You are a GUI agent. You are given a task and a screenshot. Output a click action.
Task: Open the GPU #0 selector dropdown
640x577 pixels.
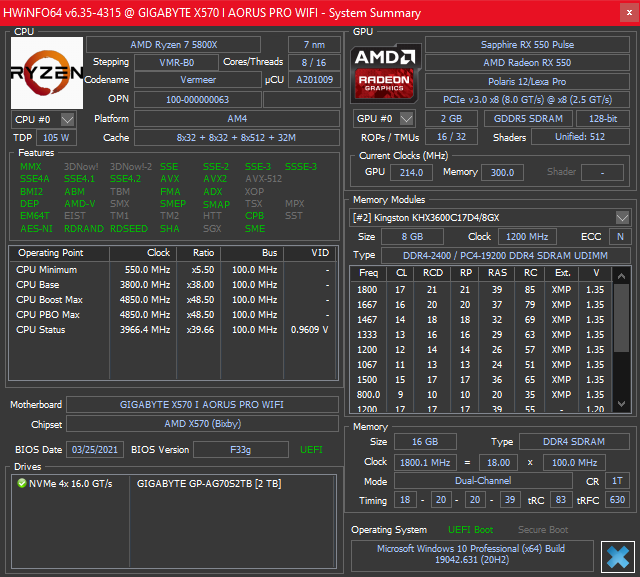coord(384,119)
